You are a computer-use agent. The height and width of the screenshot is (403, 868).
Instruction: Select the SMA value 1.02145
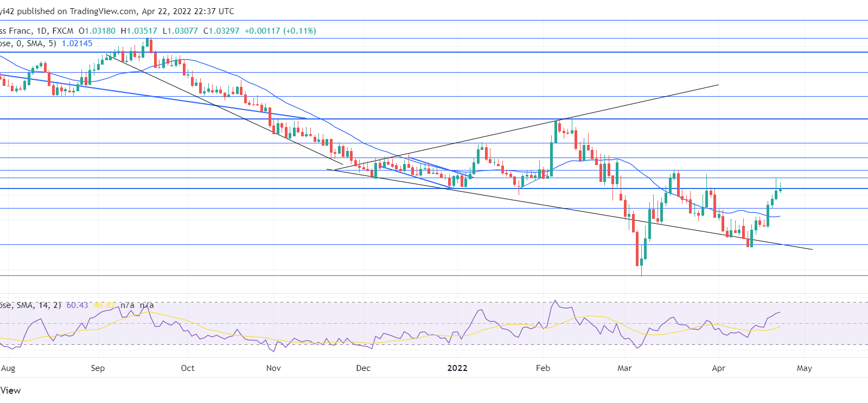(x=77, y=43)
